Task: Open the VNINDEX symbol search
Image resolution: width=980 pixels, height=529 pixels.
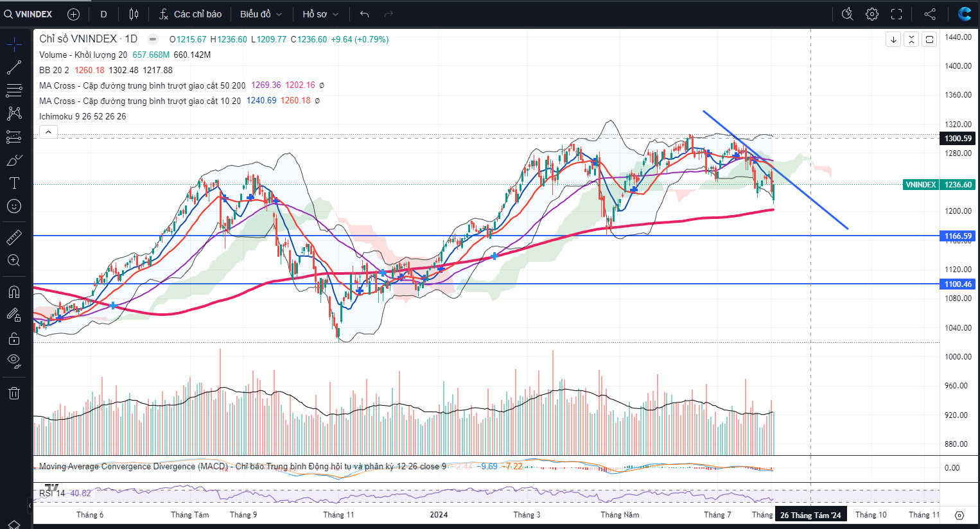Action: [28, 14]
